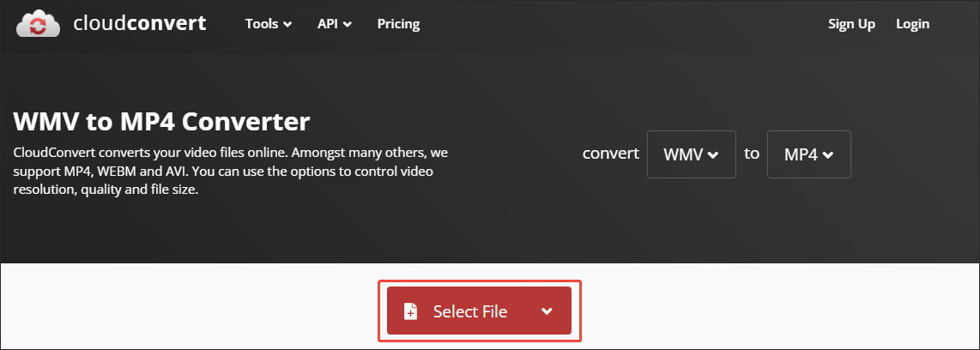
Task: Click the WMV to MP4 Converter heading
Action: coord(161,122)
